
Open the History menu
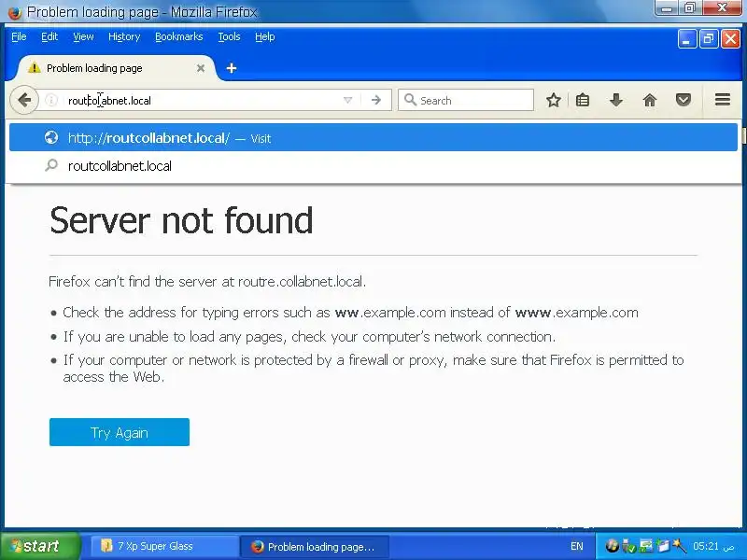point(124,36)
